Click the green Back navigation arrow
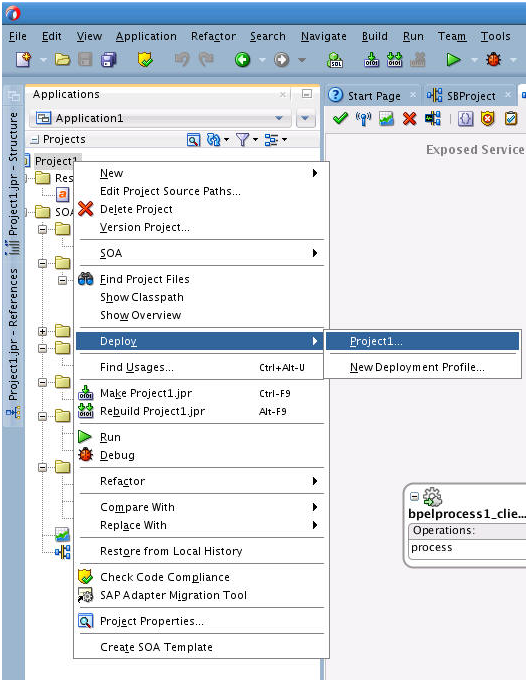 242,60
